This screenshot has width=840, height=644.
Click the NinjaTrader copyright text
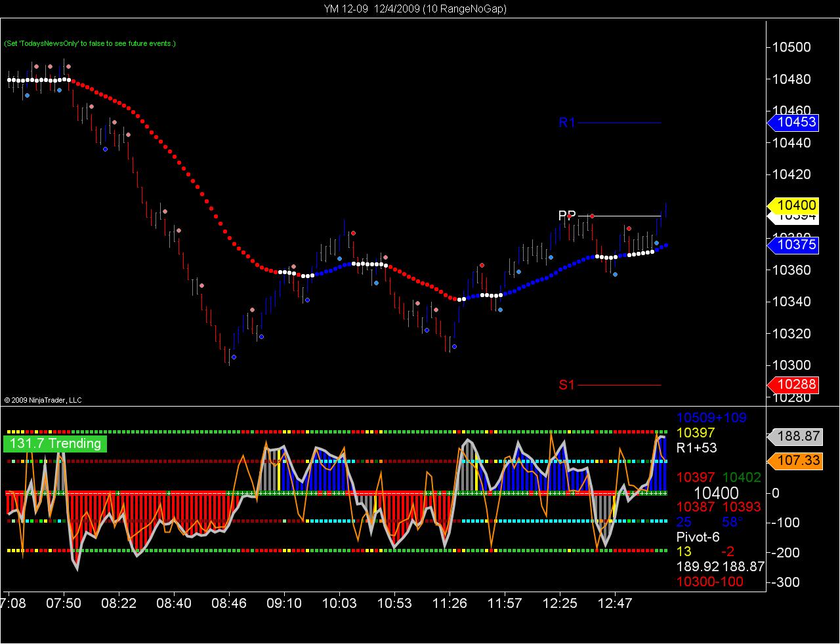43,400
